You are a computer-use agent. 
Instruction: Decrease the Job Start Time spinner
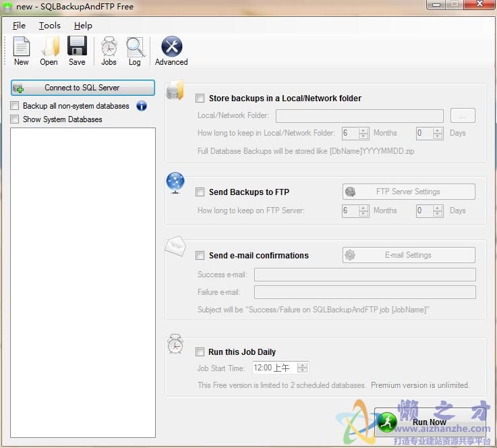coord(302,370)
